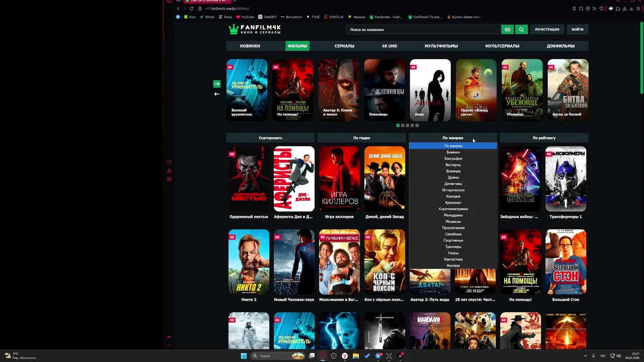The image size is (644, 362).
Task: Click the РЕГИСТРАЦИЯ button
Action: pos(547,30)
